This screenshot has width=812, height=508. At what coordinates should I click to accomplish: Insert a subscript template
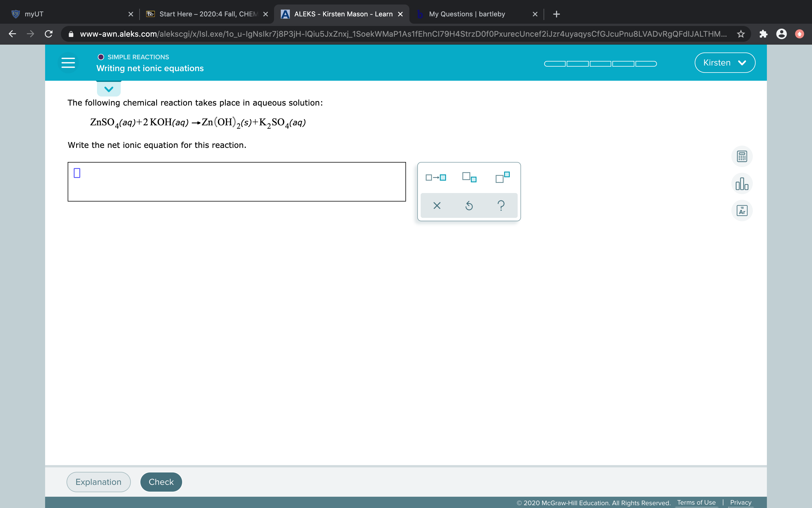tap(469, 177)
